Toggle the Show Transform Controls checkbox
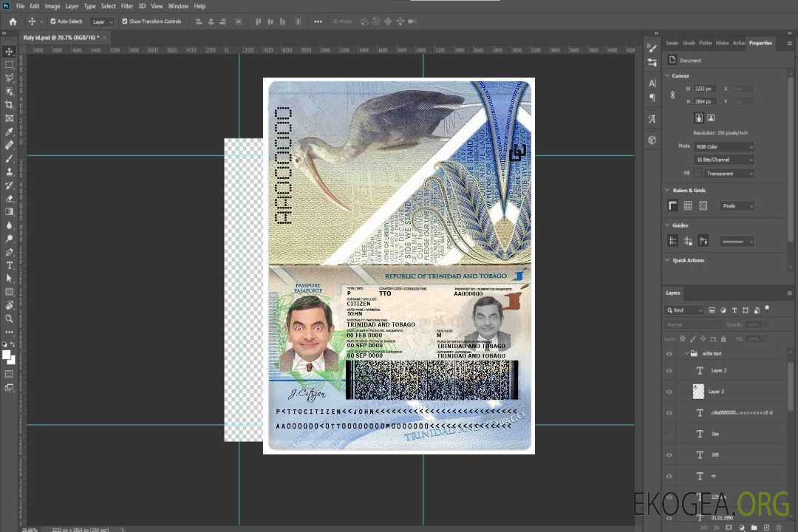 [x=125, y=21]
